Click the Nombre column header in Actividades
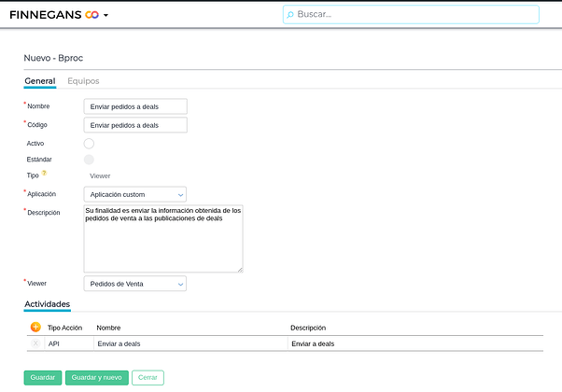 [108, 328]
